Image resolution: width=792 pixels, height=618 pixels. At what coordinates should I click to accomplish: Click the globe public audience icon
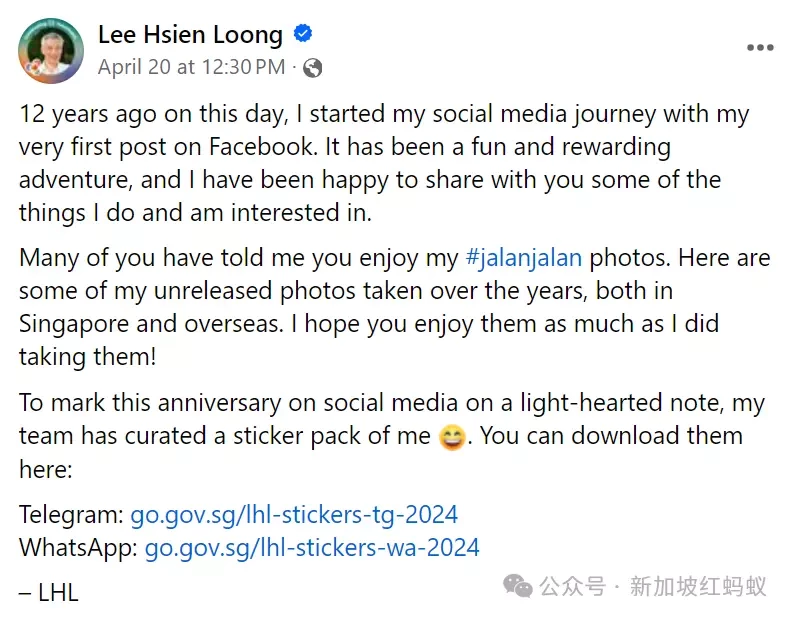313,68
